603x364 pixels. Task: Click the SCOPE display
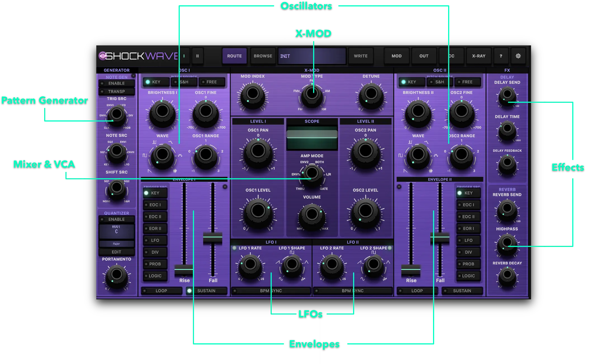[x=312, y=138]
